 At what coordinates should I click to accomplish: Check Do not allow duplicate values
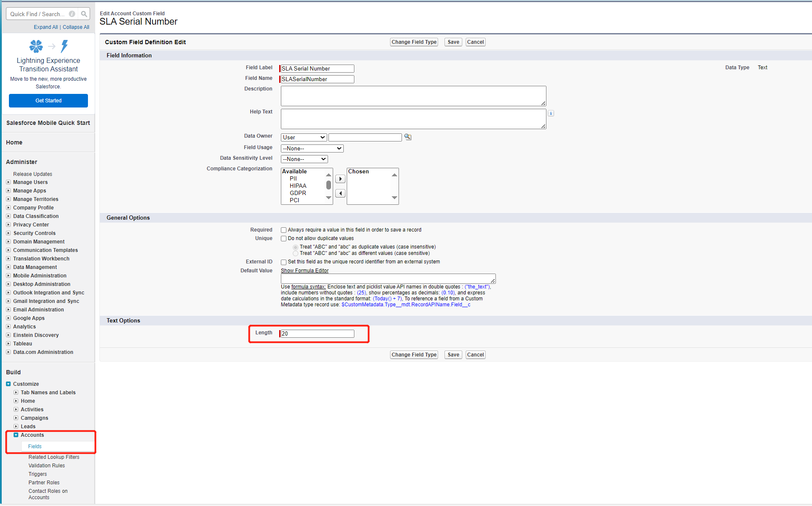point(283,238)
